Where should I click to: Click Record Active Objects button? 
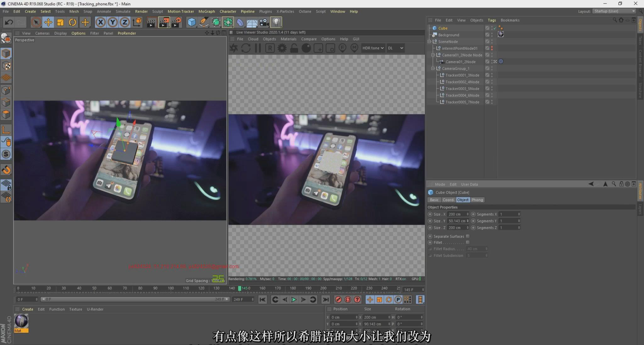338,300
